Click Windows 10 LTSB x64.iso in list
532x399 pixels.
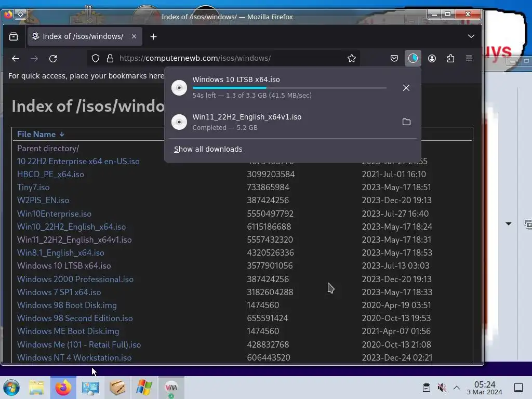[x=64, y=265]
